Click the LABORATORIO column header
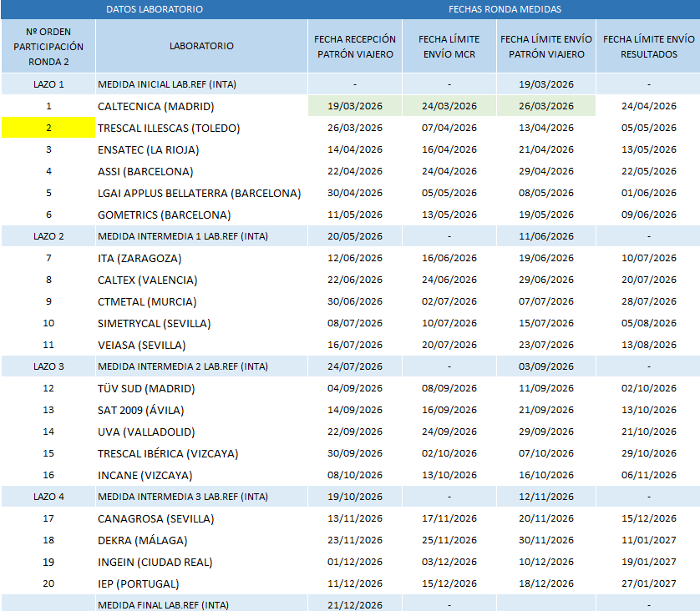This screenshot has width=700, height=611. pyautogui.click(x=201, y=46)
